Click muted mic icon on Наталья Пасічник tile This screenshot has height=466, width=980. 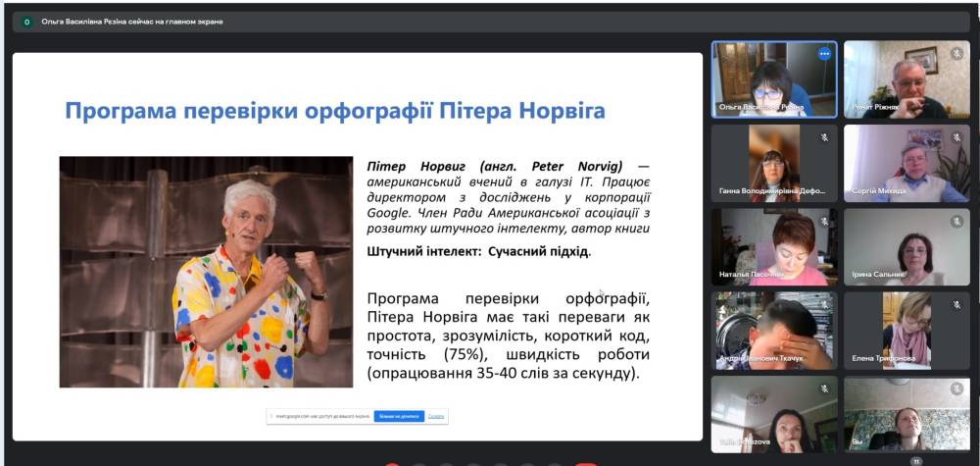[824, 222]
